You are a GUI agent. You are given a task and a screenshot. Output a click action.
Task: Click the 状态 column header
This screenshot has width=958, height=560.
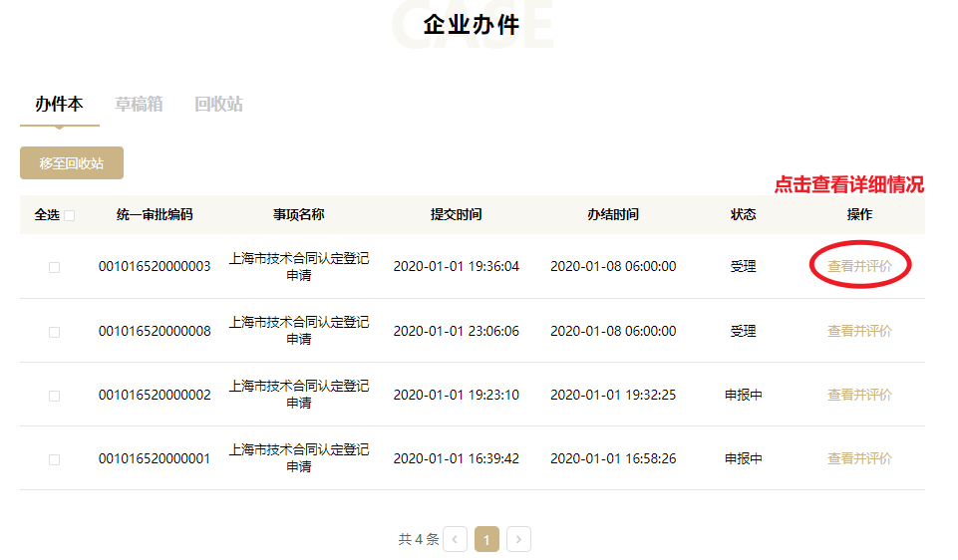coord(743,214)
